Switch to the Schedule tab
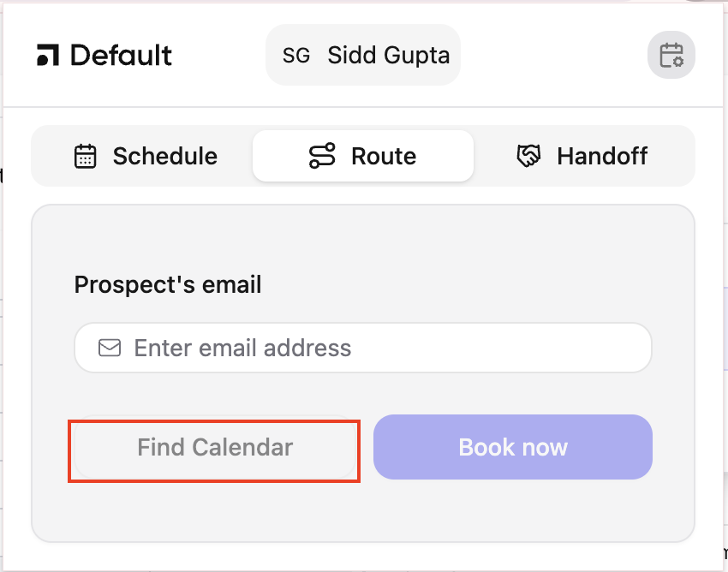728x572 pixels. pyautogui.click(x=144, y=156)
